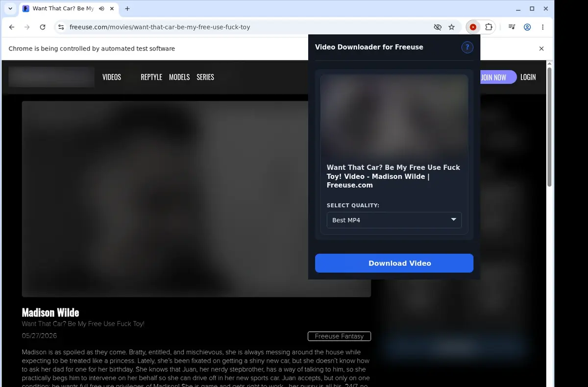588x387 pixels.
Task: Dismiss the automated test software notice
Action: (x=541, y=48)
